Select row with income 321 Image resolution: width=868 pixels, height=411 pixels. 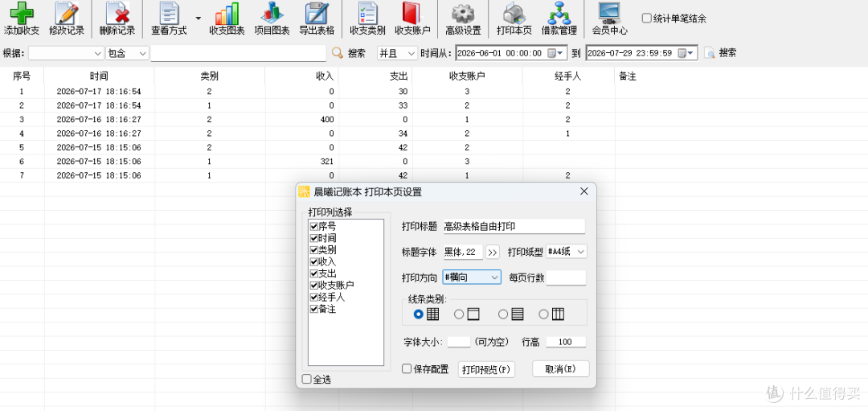coord(434,161)
